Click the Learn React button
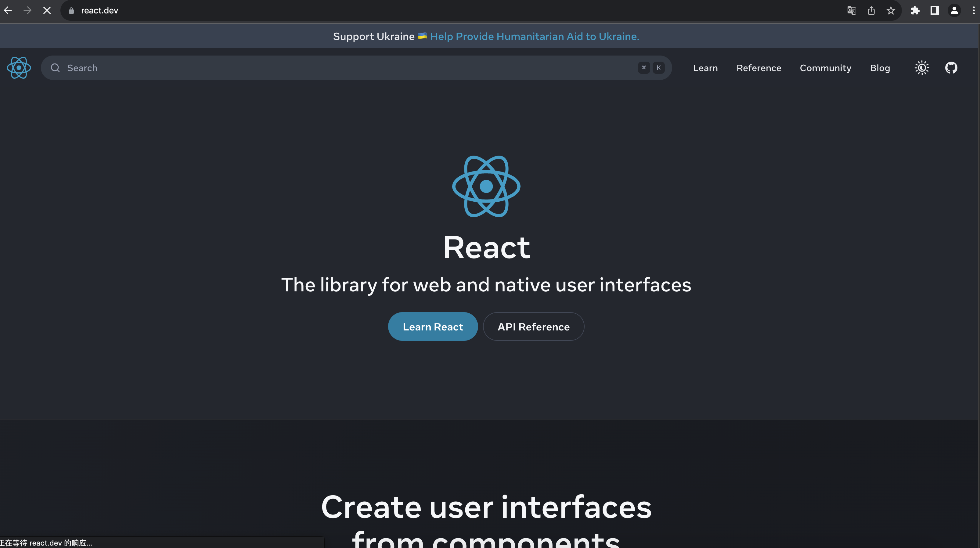The height and width of the screenshot is (548, 980). 433,326
